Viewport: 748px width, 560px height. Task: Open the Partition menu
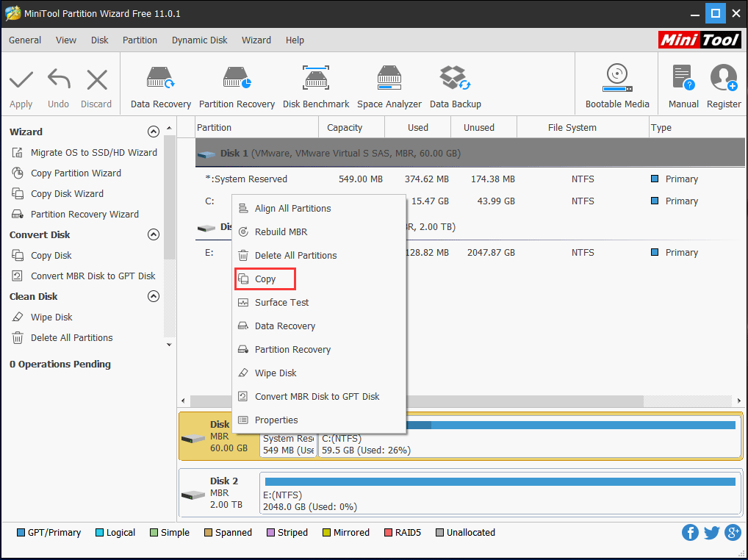pyautogui.click(x=140, y=40)
